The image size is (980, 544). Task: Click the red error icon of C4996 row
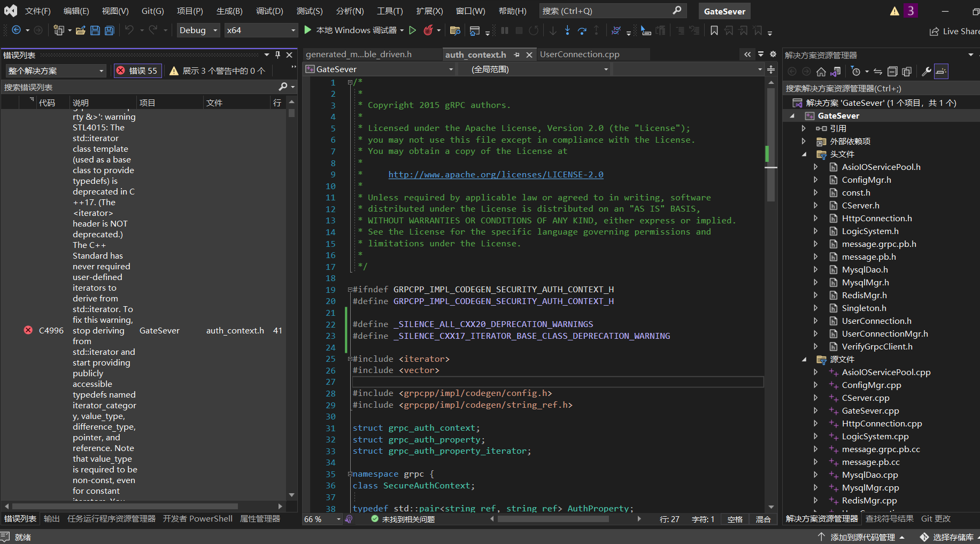(28, 330)
